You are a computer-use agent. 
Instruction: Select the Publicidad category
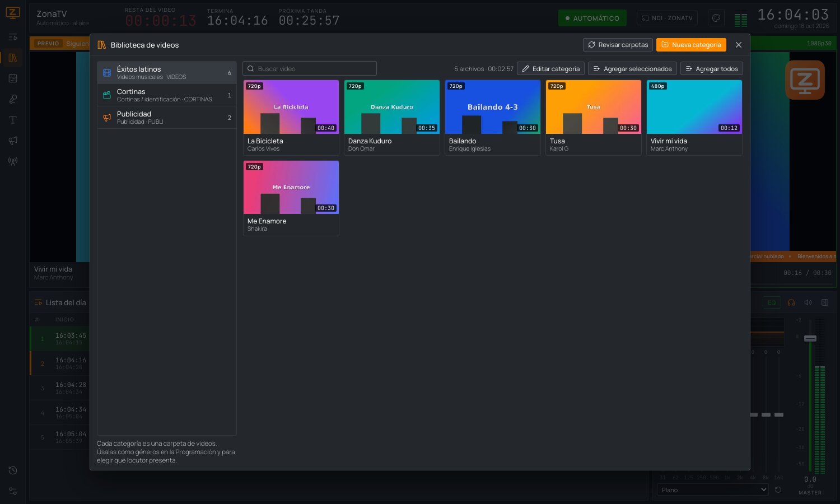click(x=166, y=118)
